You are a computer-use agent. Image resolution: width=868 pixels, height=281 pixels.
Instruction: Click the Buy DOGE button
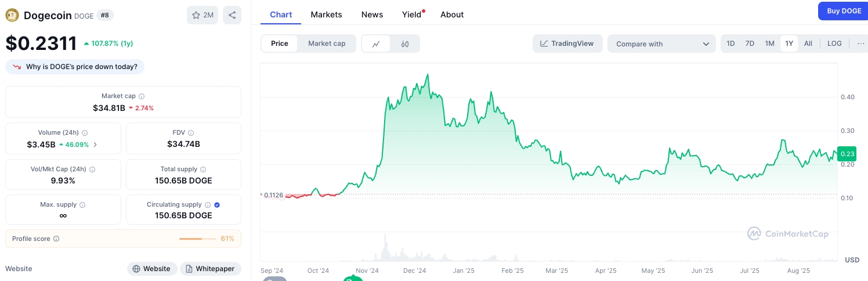pyautogui.click(x=843, y=11)
